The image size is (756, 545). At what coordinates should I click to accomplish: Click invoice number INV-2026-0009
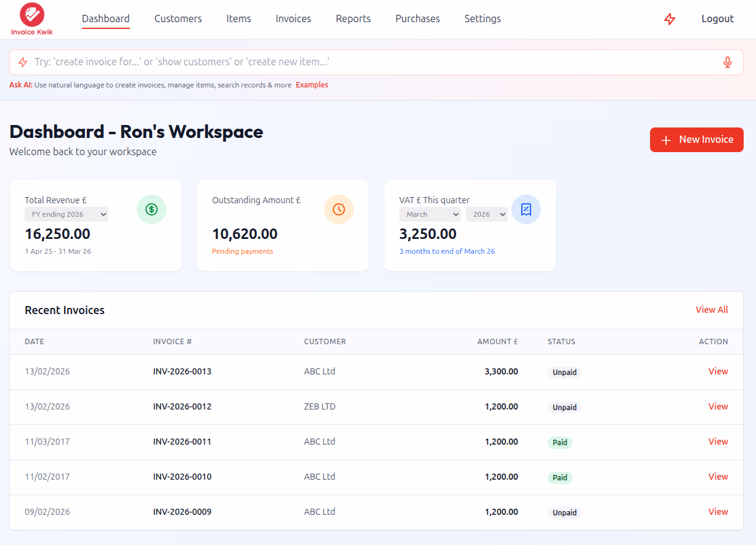pyautogui.click(x=182, y=512)
